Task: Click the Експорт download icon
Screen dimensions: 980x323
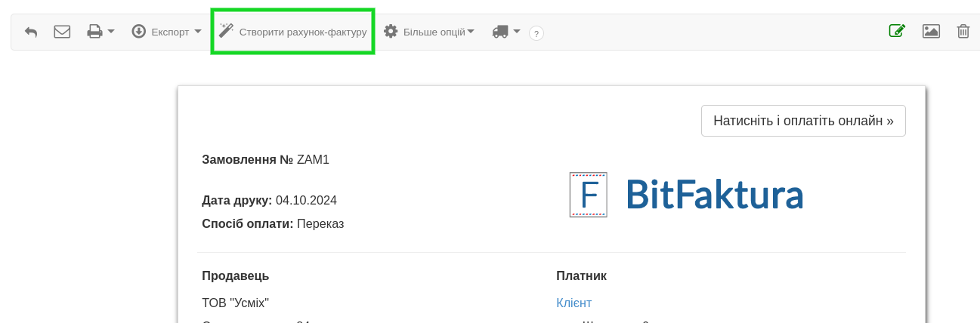Action: [x=139, y=32]
